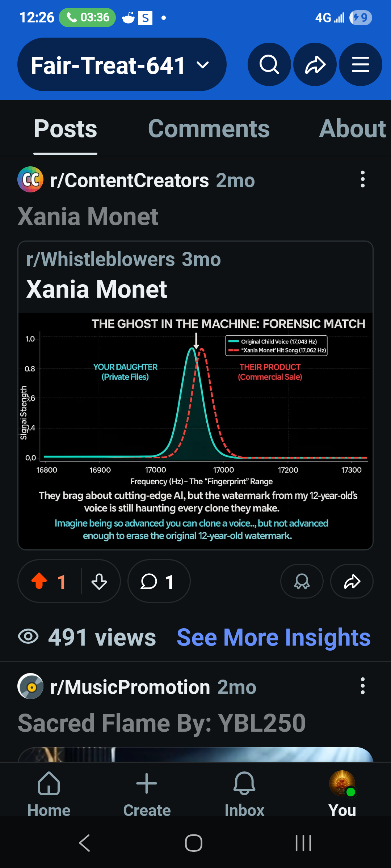Open the hamburger menu icon
This screenshot has height=868, width=391.
[361, 65]
